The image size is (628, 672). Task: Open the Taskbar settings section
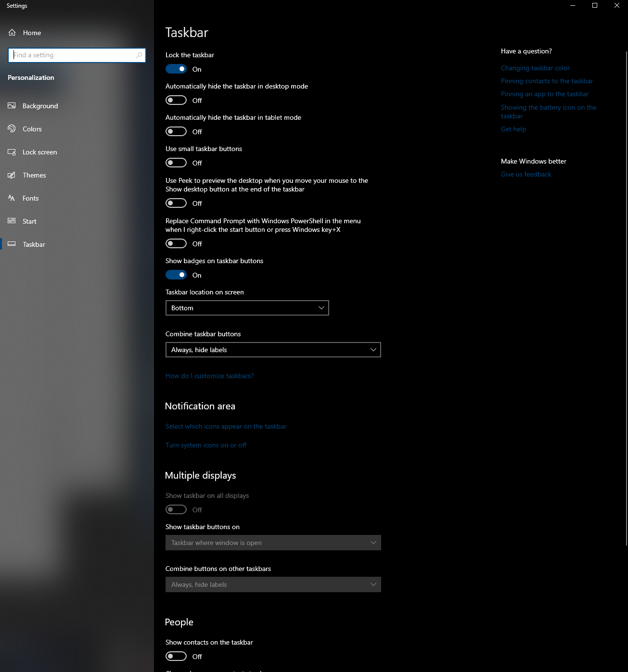[34, 244]
